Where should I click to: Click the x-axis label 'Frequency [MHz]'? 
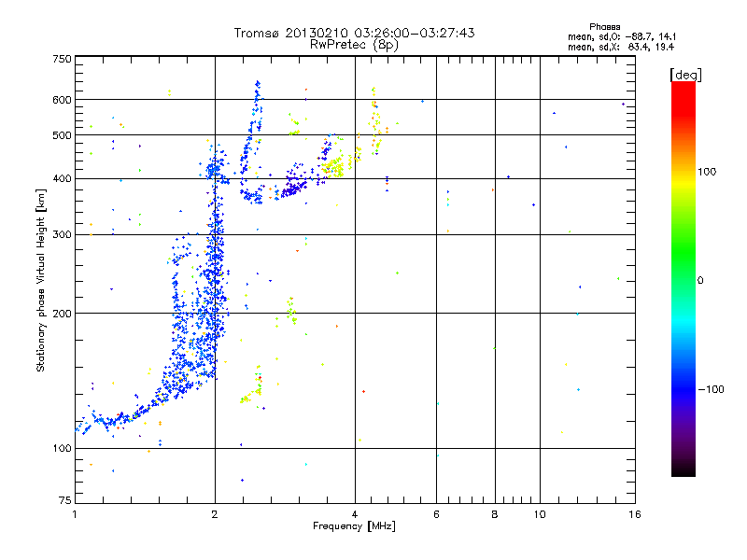pos(354,526)
